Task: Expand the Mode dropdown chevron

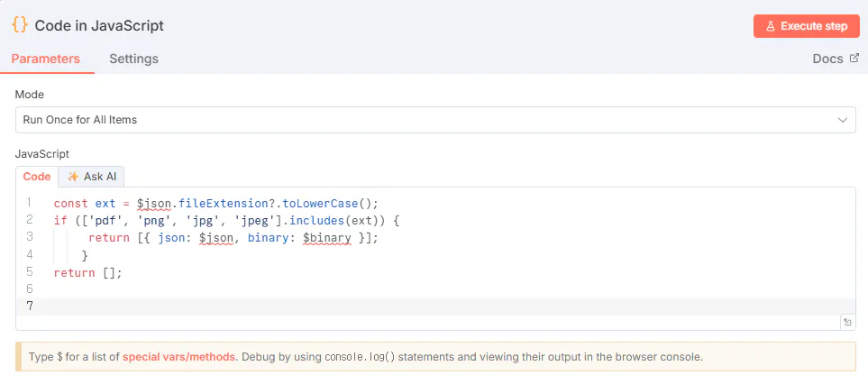Action: pos(843,119)
